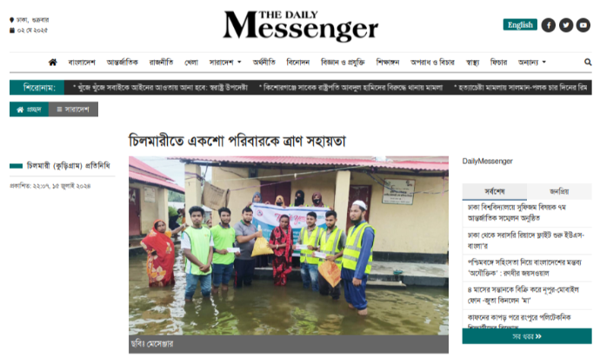Click the প্রচ্ছদ breadcrumb home button
The height and width of the screenshot is (364, 600).
click(29, 109)
